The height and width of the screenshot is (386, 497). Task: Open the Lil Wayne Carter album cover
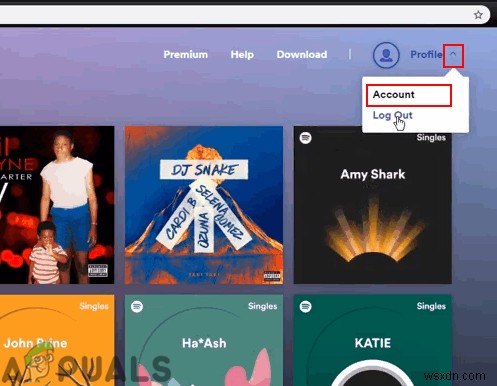tap(57, 205)
